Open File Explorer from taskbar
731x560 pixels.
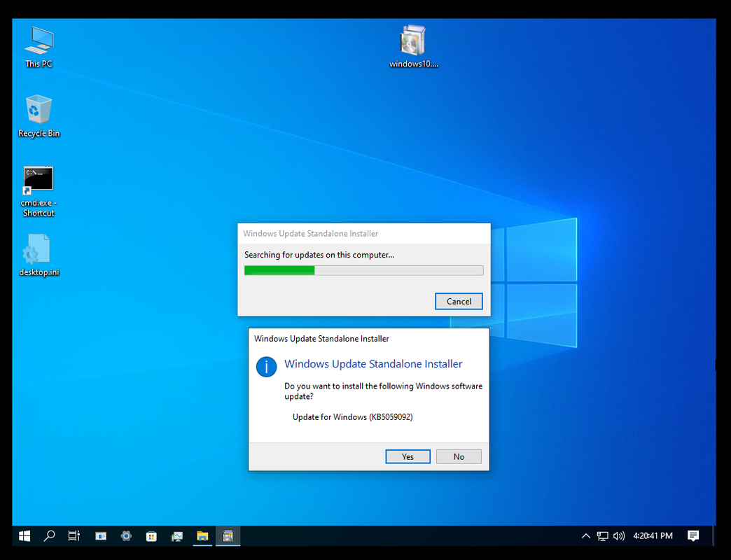pos(202,535)
